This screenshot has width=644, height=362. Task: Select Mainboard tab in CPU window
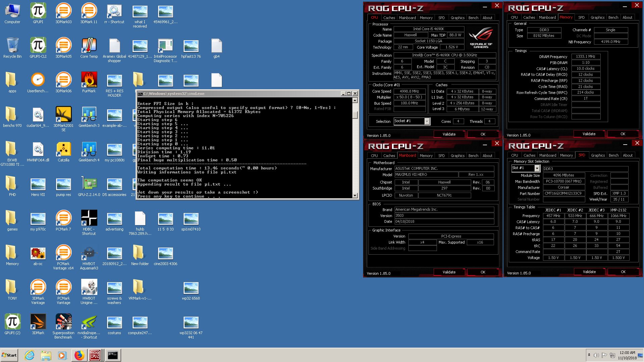point(407,18)
